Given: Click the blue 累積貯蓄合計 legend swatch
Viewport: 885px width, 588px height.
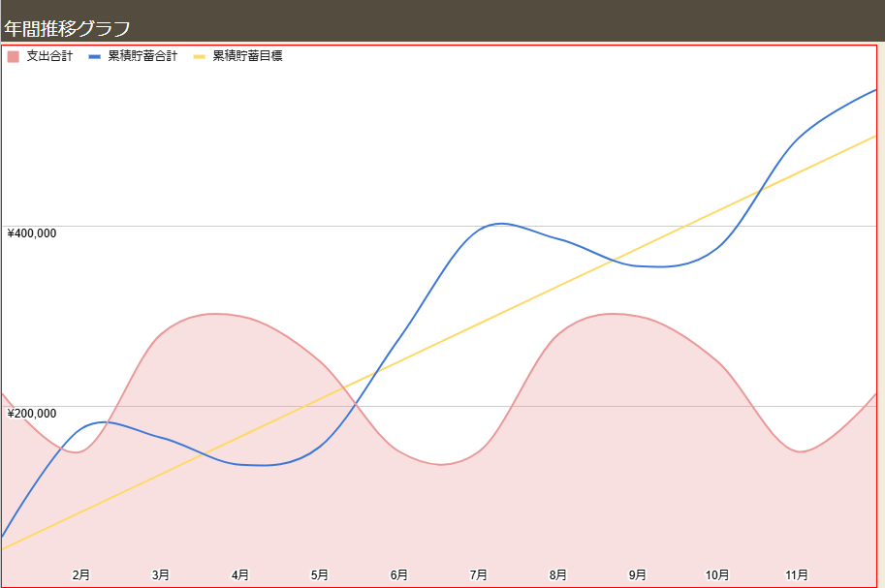Looking at the screenshot, I should [94, 56].
